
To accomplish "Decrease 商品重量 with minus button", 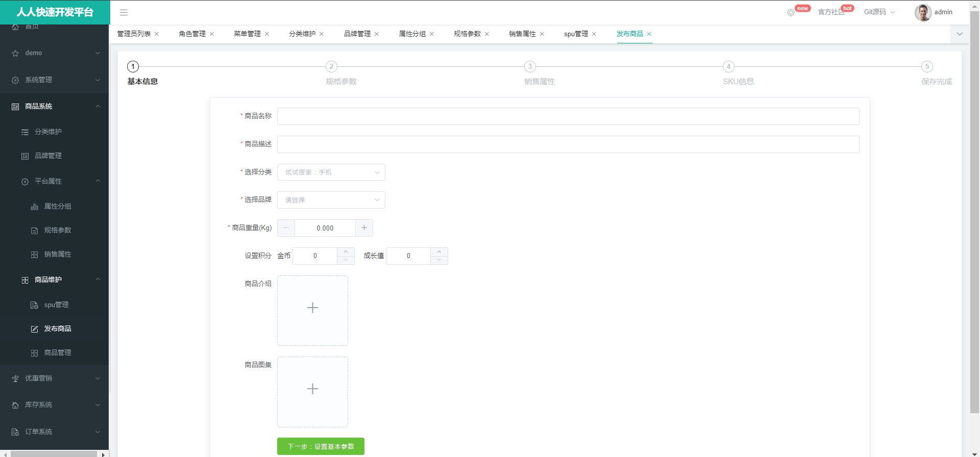I will (x=286, y=228).
